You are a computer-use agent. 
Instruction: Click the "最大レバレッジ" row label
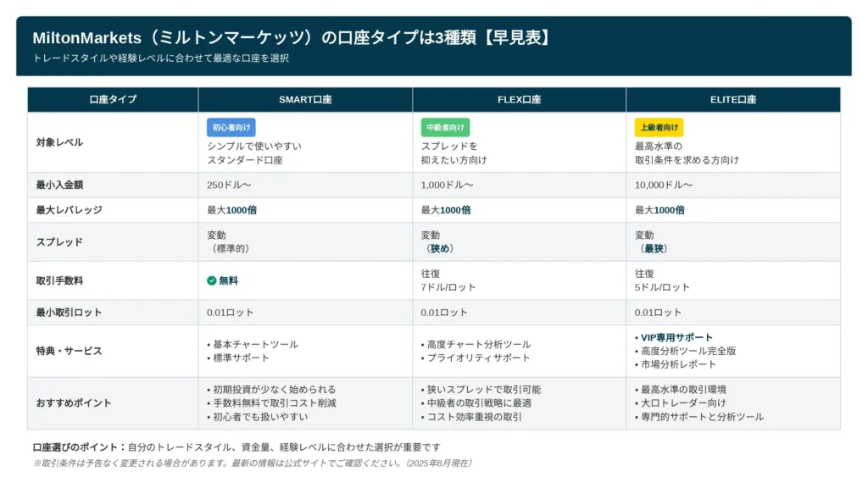click(70, 210)
